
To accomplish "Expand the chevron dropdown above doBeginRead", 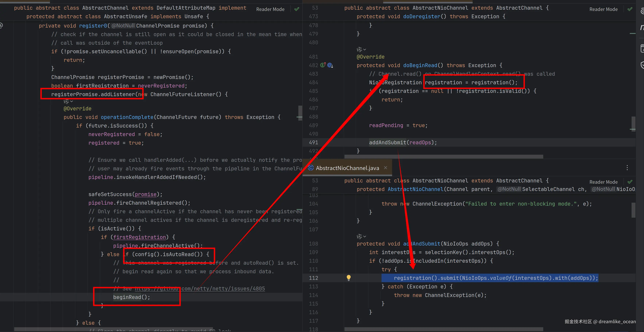I will [365, 50].
